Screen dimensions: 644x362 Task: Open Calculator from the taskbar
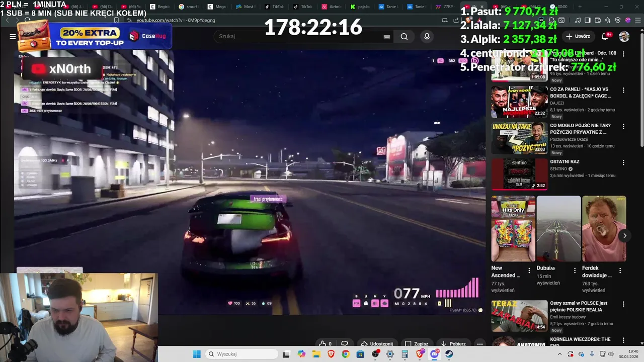click(405, 354)
